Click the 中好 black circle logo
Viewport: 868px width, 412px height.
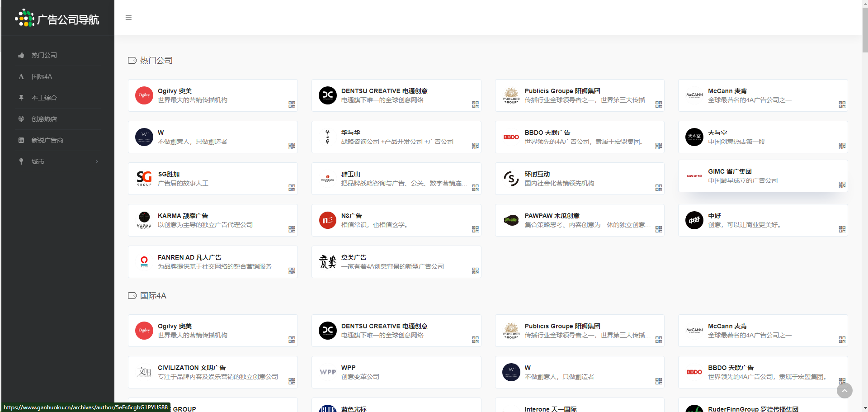click(694, 220)
